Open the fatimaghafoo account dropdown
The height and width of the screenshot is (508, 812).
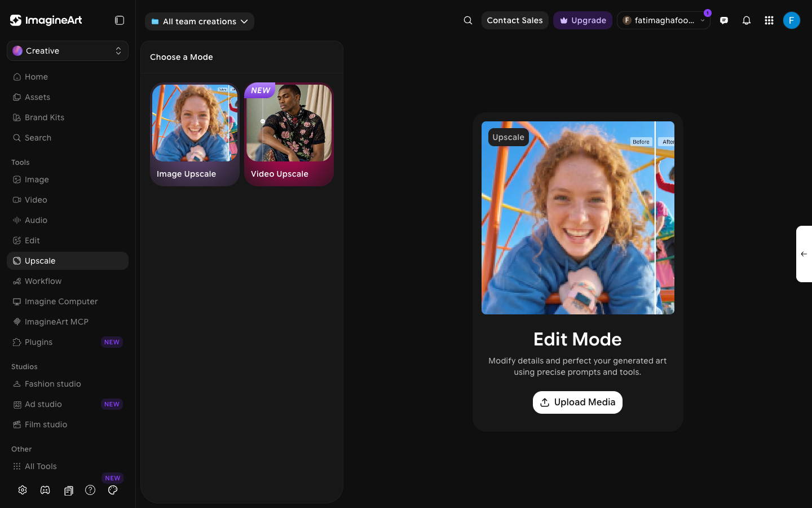[x=664, y=20]
